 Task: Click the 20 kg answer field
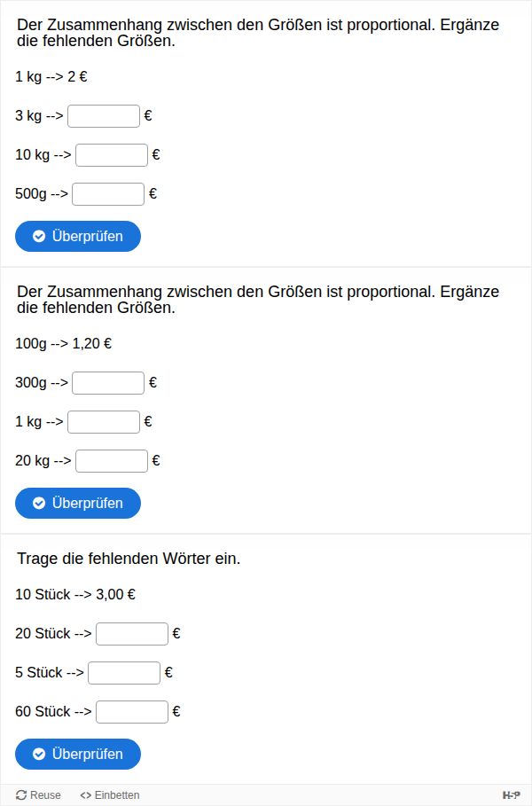[112, 461]
